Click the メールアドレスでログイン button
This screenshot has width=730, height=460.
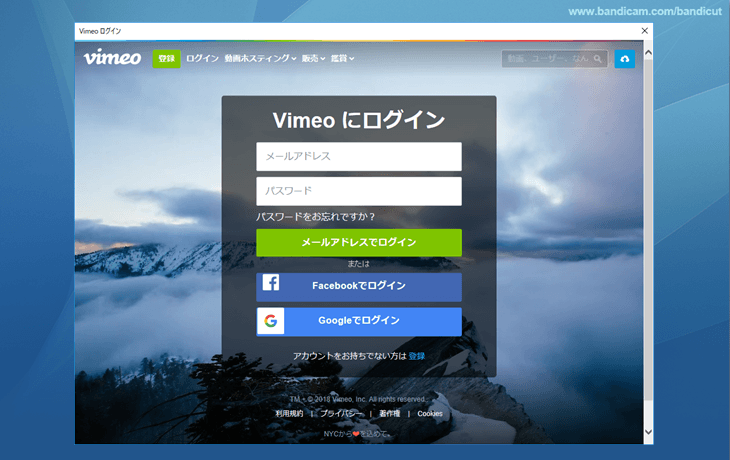click(x=359, y=243)
